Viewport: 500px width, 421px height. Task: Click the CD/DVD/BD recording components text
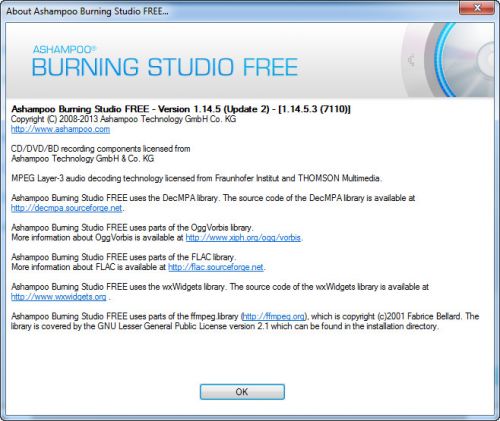click(x=101, y=149)
